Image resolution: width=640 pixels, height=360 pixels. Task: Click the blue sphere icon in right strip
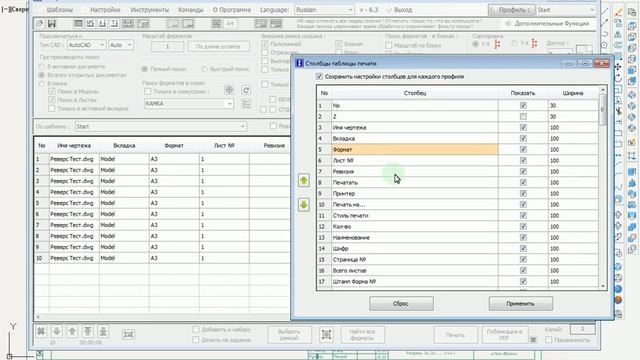[618, 289]
